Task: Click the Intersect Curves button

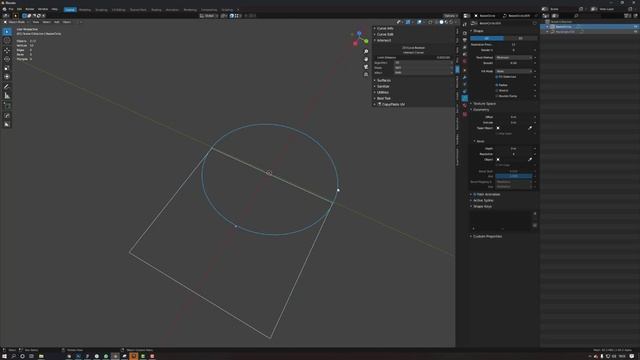Action: 413,53
